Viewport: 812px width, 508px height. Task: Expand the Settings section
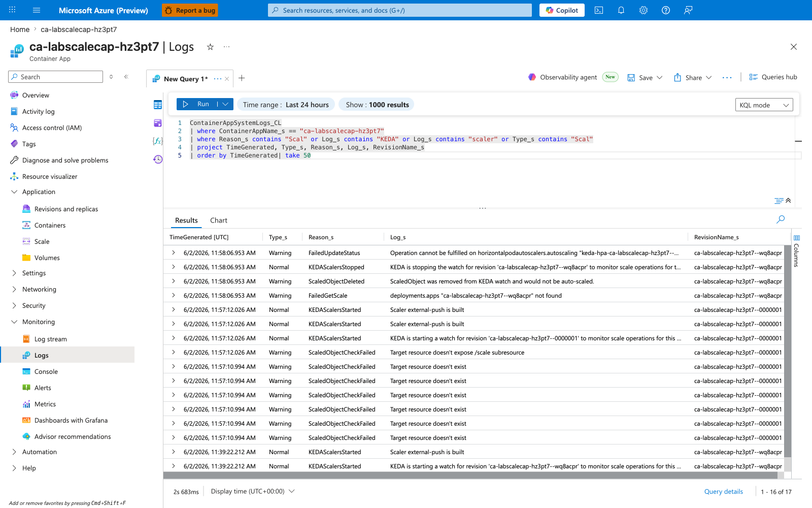click(14, 273)
